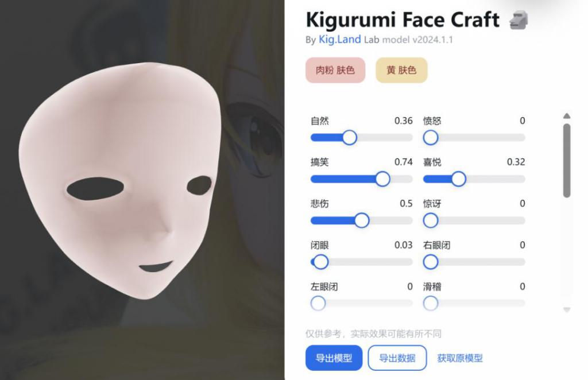Click the 惊讶 slider handle
The image size is (588, 380).
pyautogui.click(x=431, y=220)
